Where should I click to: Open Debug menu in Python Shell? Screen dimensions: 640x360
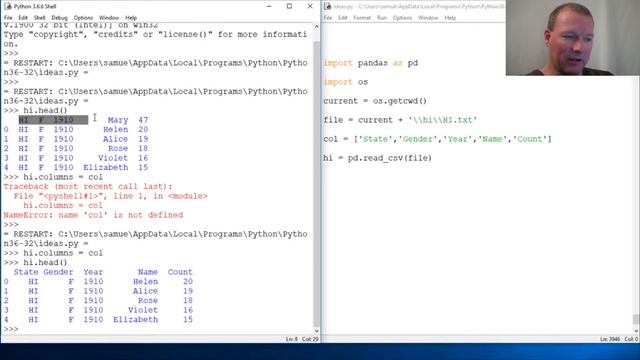[59, 18]
